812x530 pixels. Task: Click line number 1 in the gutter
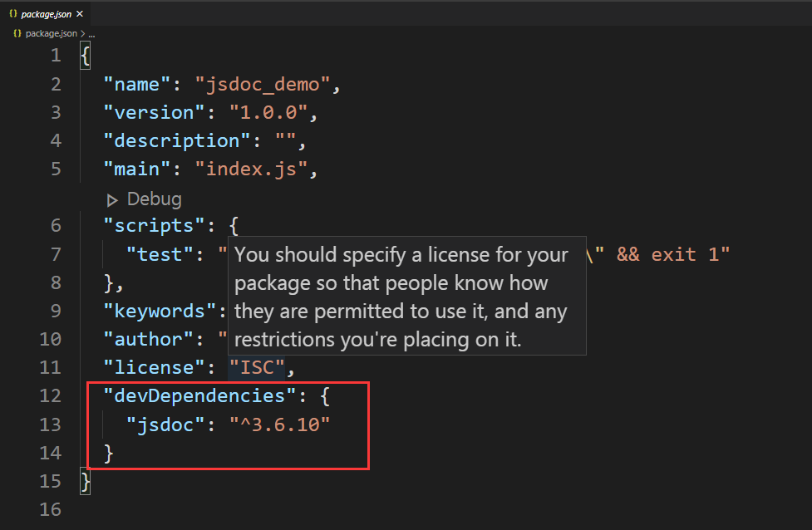[56, 56]
